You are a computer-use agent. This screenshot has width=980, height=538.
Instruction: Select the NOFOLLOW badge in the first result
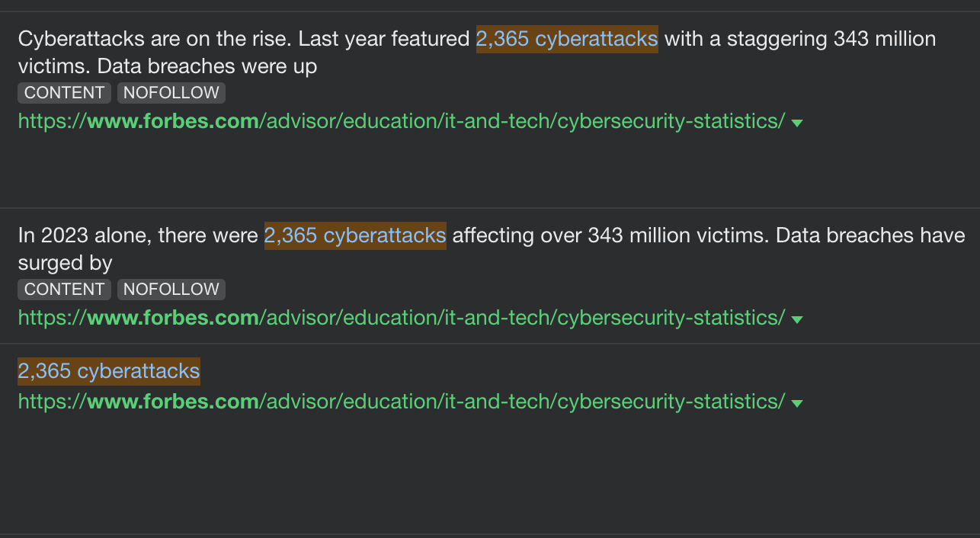coord(171,93)
